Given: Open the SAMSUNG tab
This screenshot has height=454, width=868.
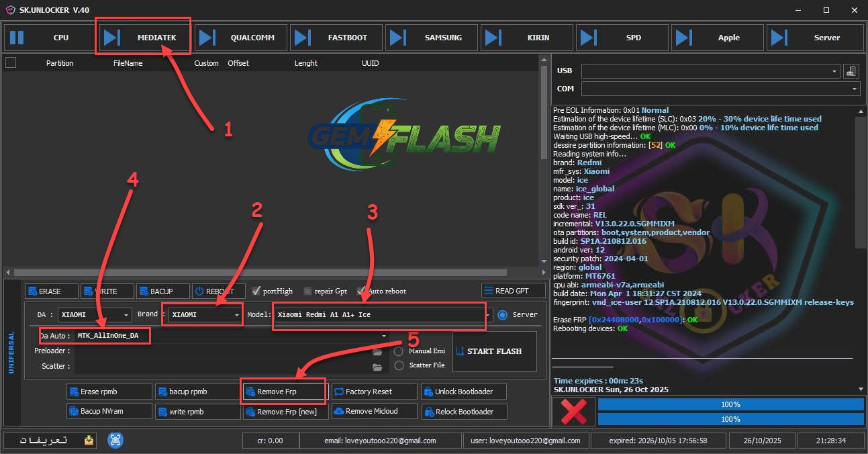Looking at the screenshot, I should tap(432, 38).
